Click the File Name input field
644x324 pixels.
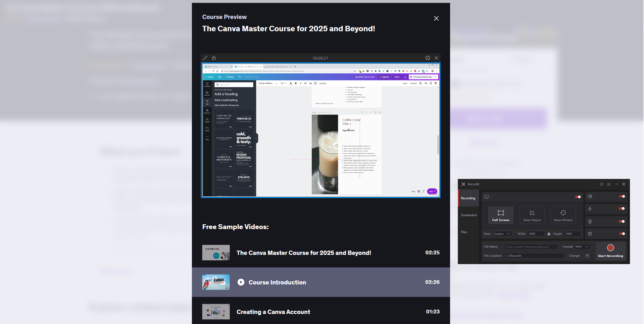[531, 247]
